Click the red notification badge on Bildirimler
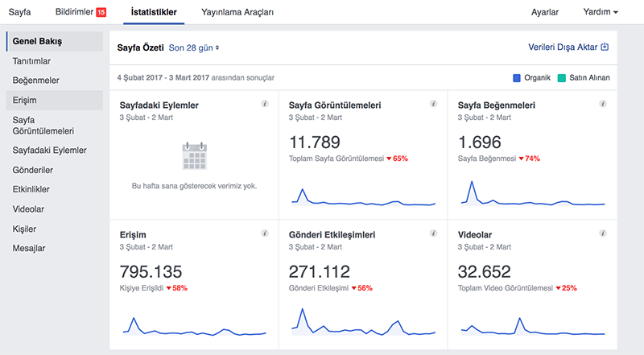Screen dimensions: 644x355 [x=101, y=12]
